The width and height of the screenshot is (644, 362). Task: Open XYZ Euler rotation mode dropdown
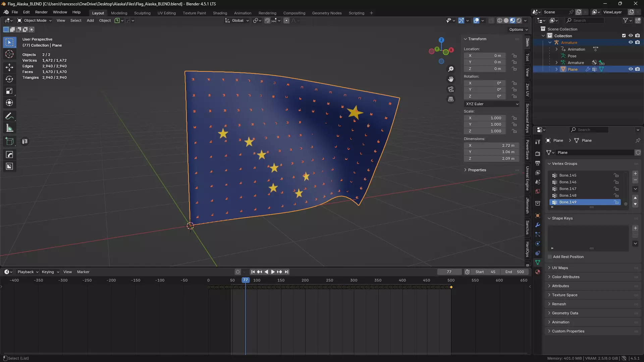pos(492,104)
